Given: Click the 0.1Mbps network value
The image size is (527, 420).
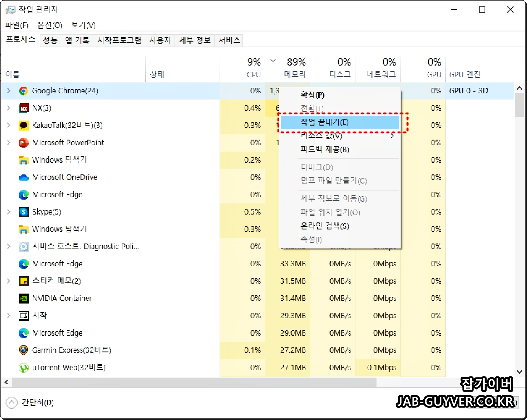Looking at the screenshot, I should pos(381,368).
